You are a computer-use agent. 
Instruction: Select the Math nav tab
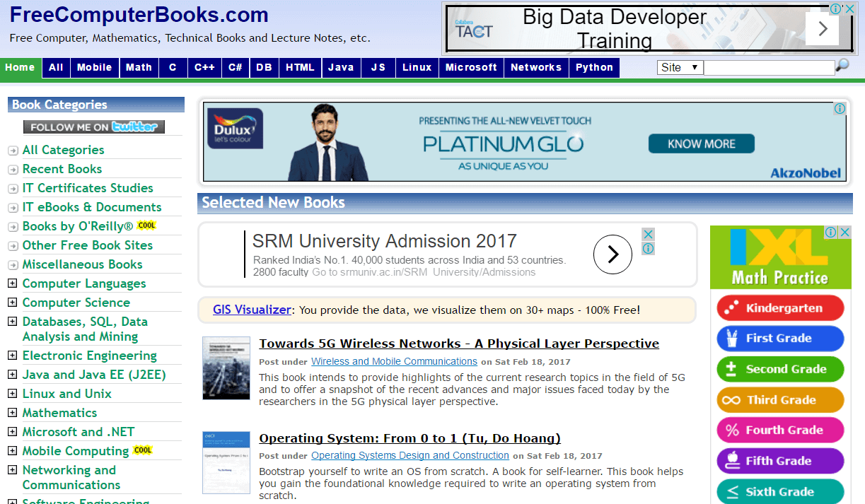tap(139, 68)
